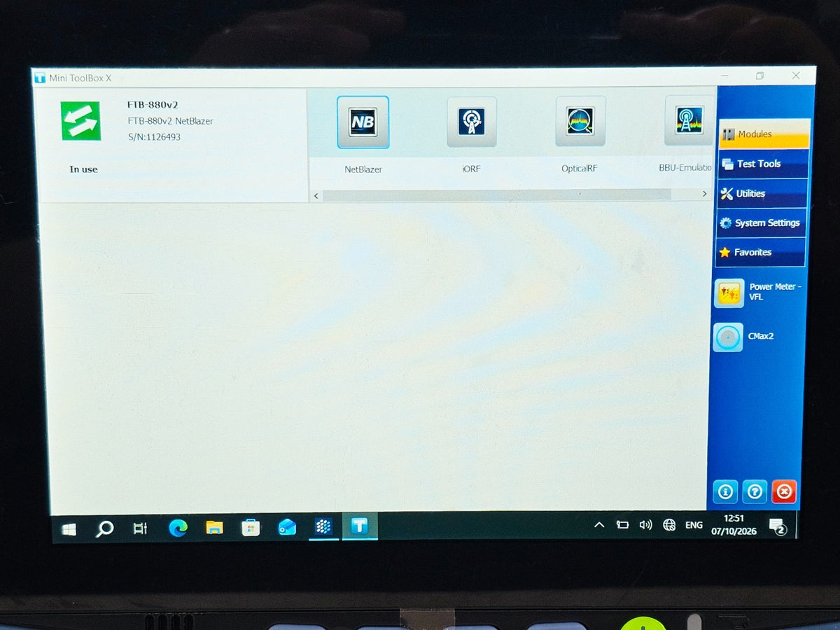840x630 pixels.
Task: Open the help question mark button
Action: pyautogui.click(x=755, y=492)
